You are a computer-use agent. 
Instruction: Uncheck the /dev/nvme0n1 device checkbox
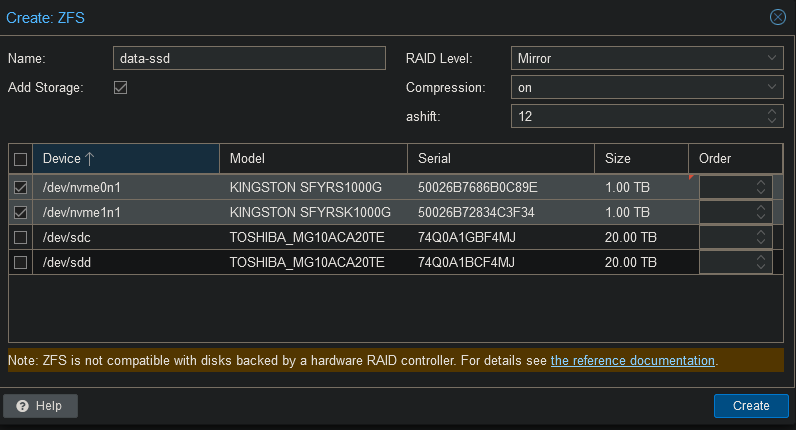pos(21,187)
